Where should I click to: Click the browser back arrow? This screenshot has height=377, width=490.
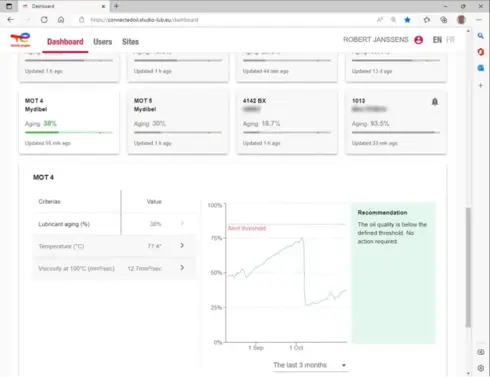click(x=11, y=20)
